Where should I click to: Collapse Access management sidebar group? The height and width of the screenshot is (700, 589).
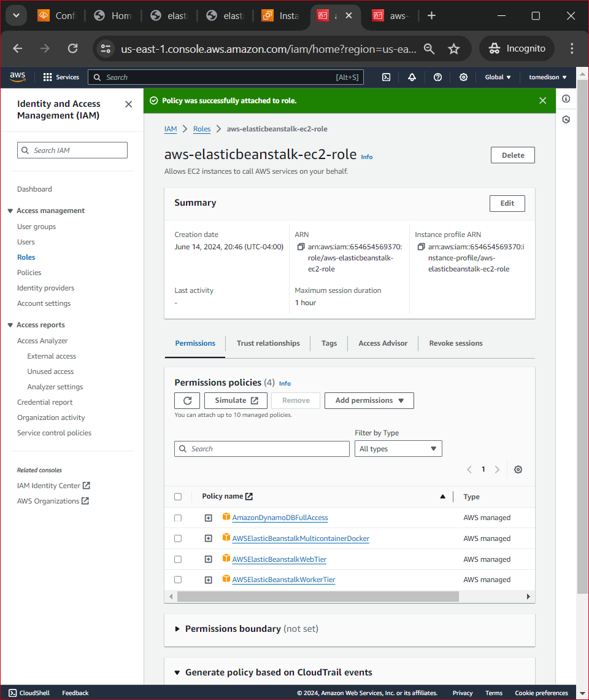click(x=10, y=211)
